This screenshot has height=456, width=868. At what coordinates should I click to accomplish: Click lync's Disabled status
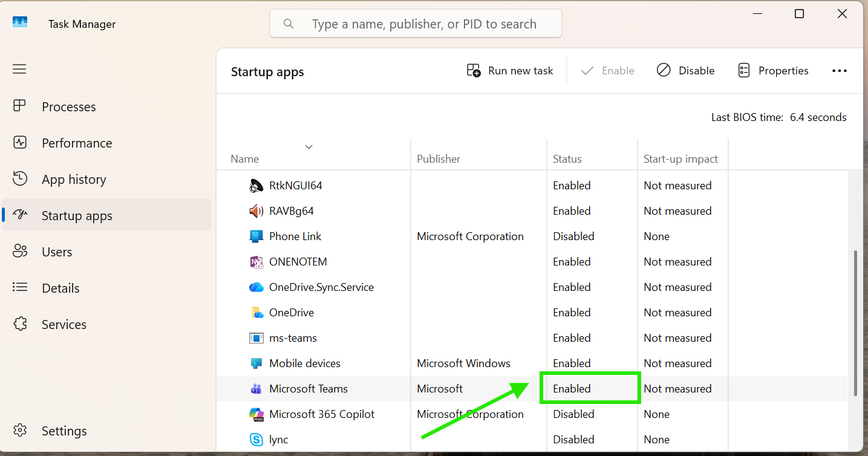coord(573,440)
